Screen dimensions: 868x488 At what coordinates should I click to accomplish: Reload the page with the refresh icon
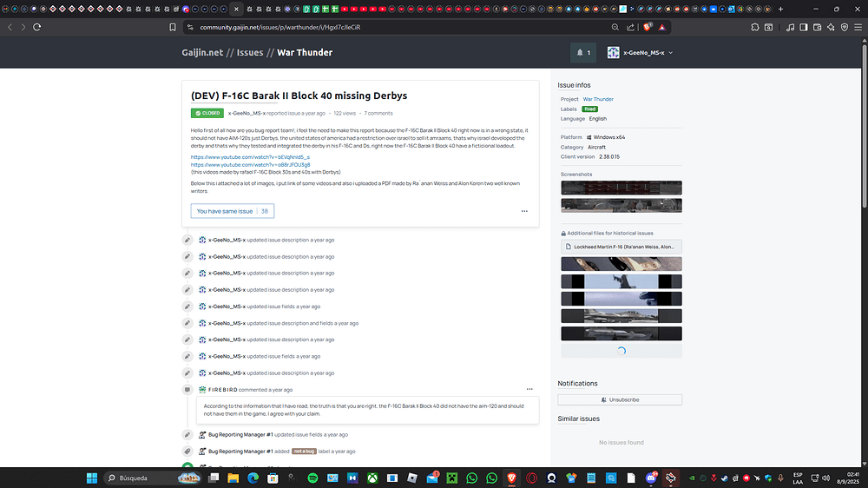coord(37,27)
